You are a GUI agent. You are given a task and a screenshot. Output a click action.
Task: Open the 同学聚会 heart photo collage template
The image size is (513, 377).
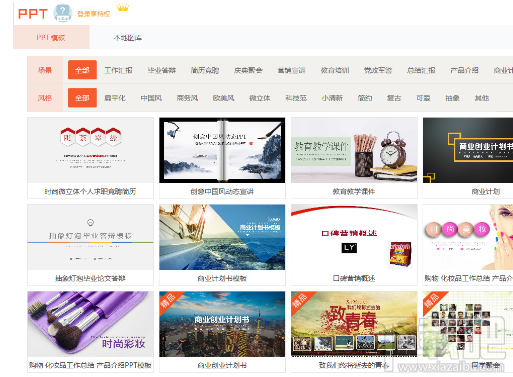468,324
